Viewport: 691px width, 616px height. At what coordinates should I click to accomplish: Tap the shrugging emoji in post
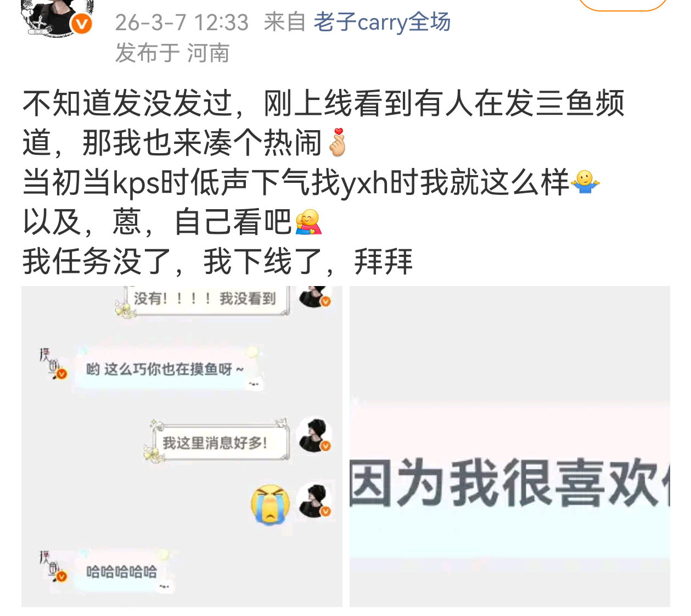click(585, 182)
